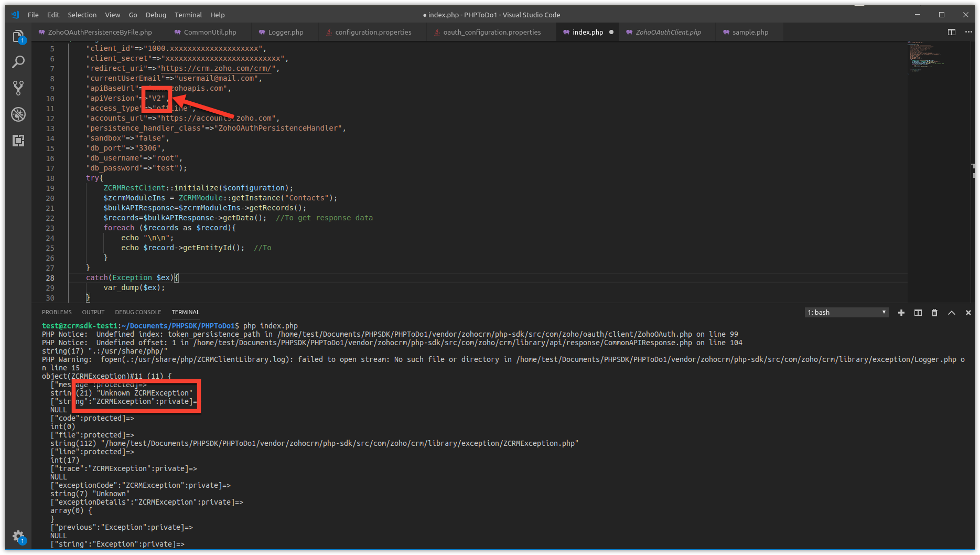This screenshot has height=555, width=980.
Task: Follow the https://crm.zoho.com/crm/ link
Action: 216,68
